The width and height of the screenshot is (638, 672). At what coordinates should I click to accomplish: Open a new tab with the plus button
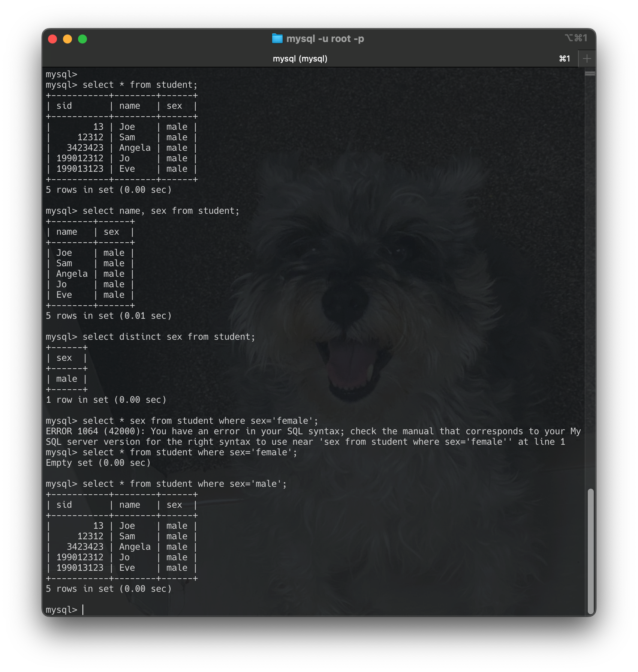pos(586,58)
